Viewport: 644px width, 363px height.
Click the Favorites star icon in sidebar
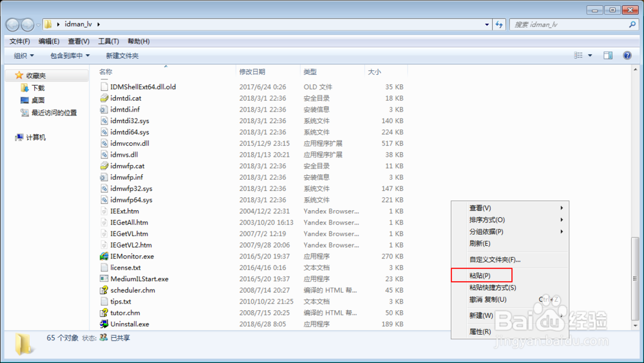pos(19,75)
